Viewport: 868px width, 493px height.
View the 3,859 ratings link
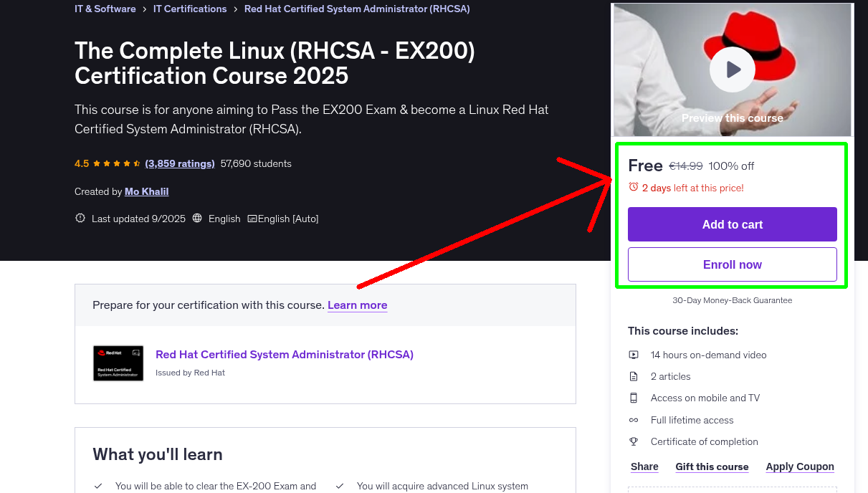(179, 163)
